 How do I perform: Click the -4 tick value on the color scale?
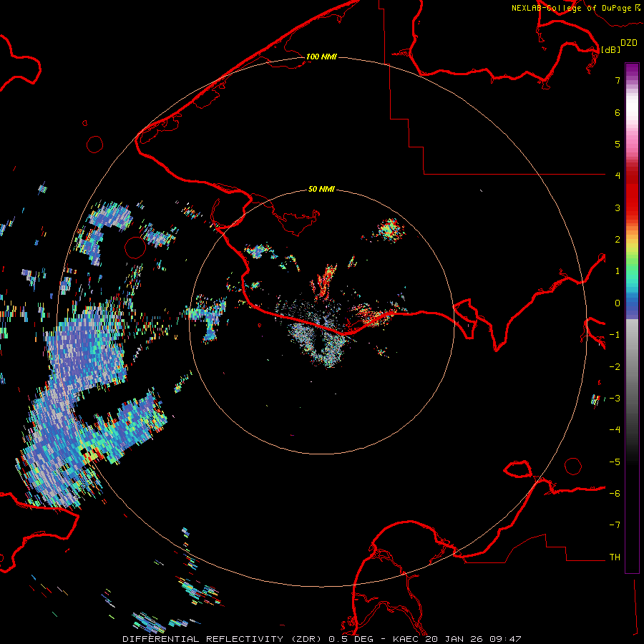click(x=615, y=430)
